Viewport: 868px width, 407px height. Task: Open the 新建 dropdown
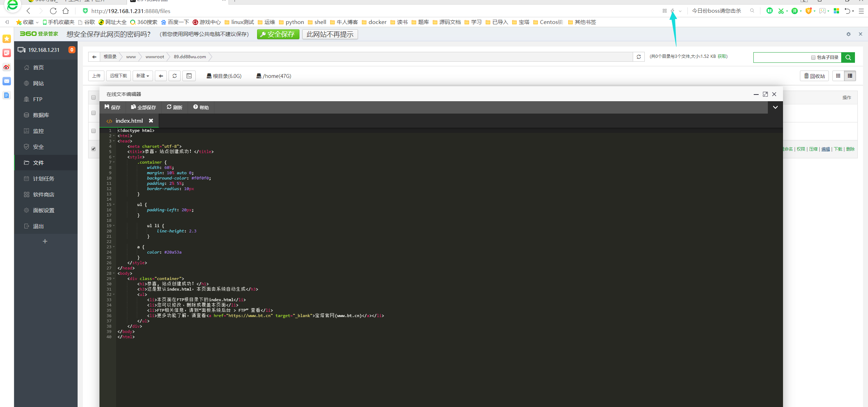click(x=143, y=76)
